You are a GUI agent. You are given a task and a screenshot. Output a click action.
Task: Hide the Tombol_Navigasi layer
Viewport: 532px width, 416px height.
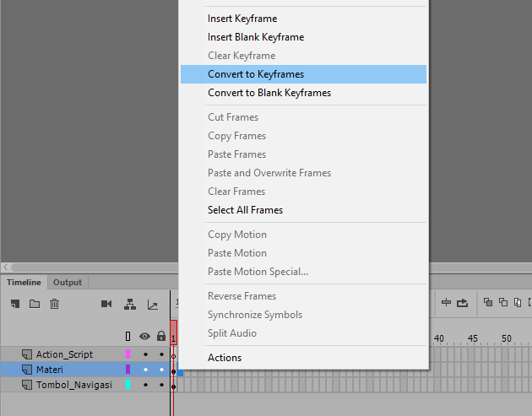[145, 385]
